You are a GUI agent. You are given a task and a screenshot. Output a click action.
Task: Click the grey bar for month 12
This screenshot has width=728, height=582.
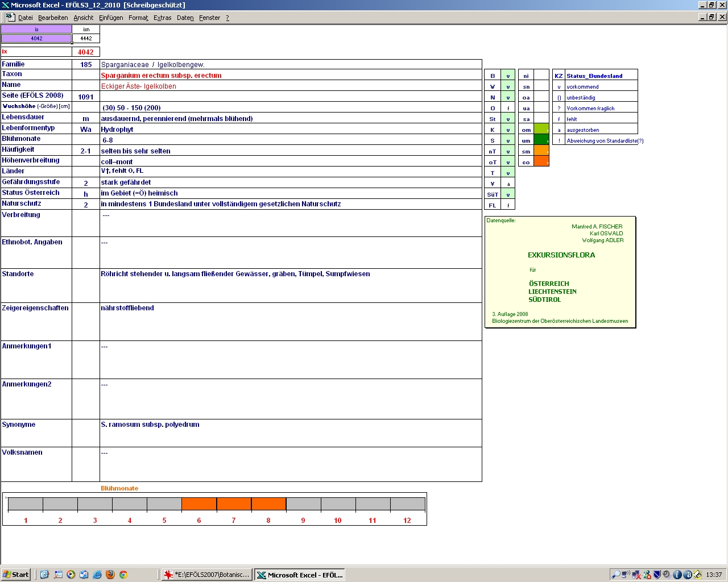coord(407,504)
